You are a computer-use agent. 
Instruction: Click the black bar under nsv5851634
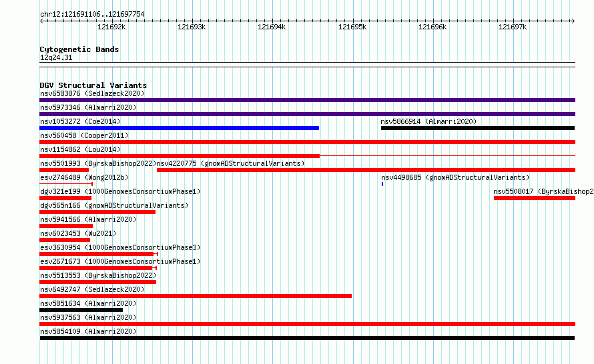[x=81, y=310]
